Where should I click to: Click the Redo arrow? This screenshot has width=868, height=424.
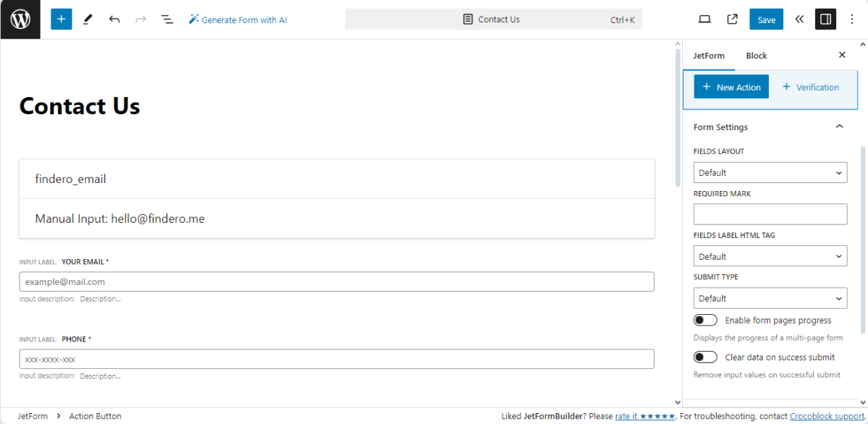coord(140,19)
